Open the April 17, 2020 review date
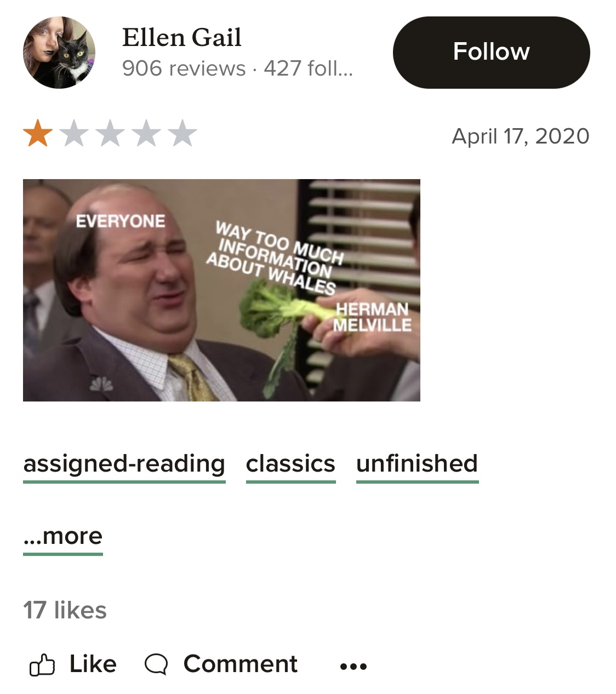Viewport: 616px width, 694px height. click(520, 136)
